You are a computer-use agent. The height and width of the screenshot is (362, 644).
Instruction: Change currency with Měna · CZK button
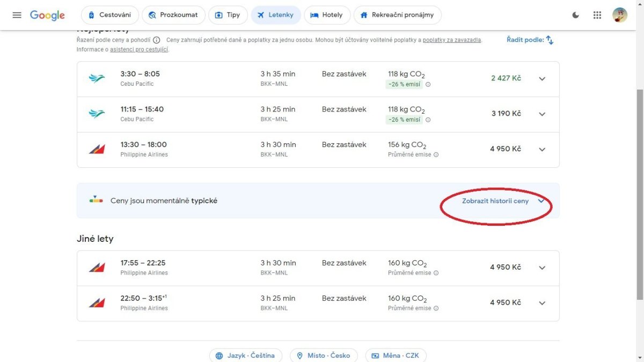click(396, 356)
